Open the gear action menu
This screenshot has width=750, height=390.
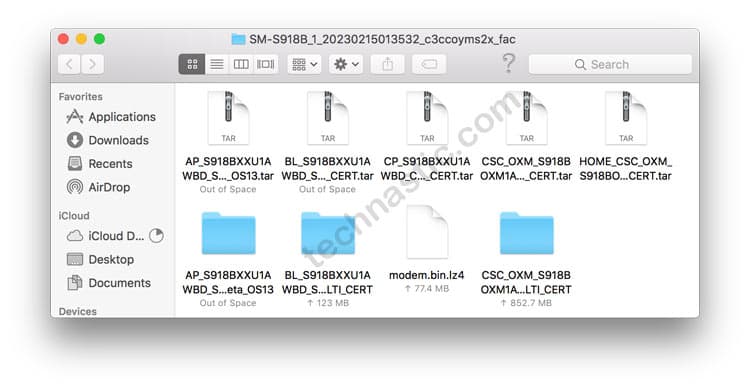click(x=346, y=64)
